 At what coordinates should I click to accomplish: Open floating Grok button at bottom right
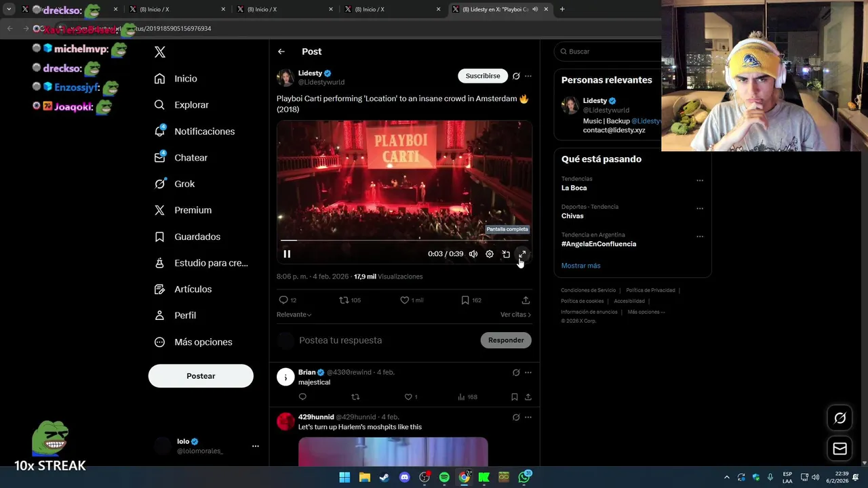[x=840, y=418]
